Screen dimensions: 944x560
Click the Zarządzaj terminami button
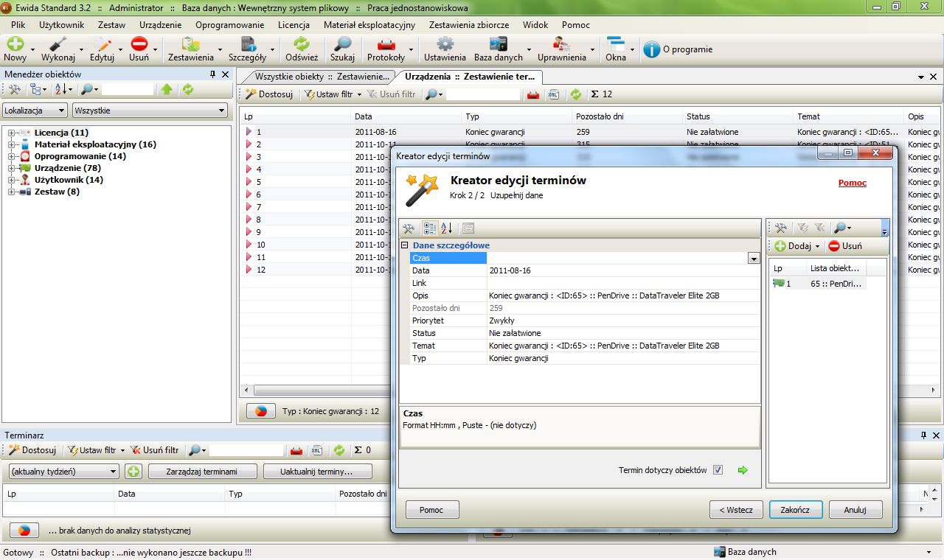coord(203,472)
